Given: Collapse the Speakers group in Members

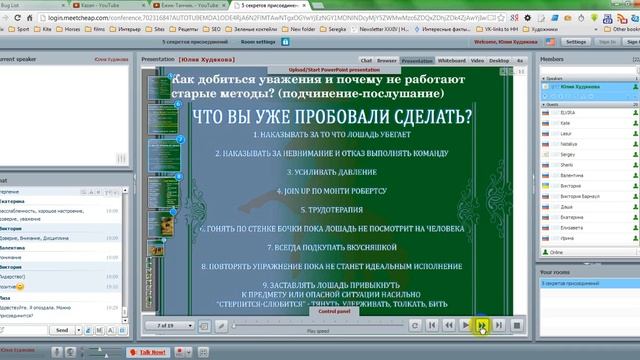Looking at the screenshot, I should [x=543, y=78].
